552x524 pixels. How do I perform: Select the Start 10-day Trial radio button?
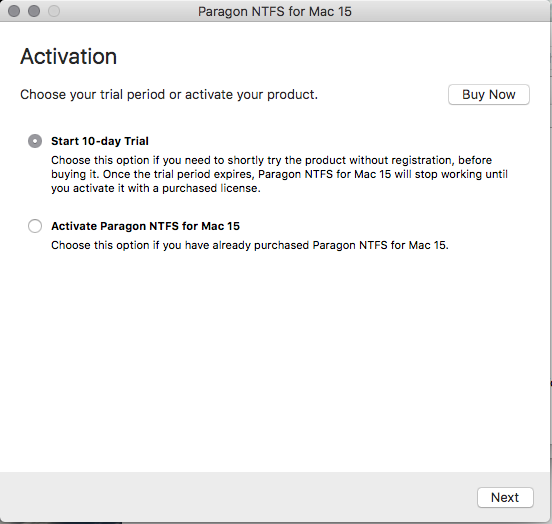pyautogui.click(x=35, y=141)
